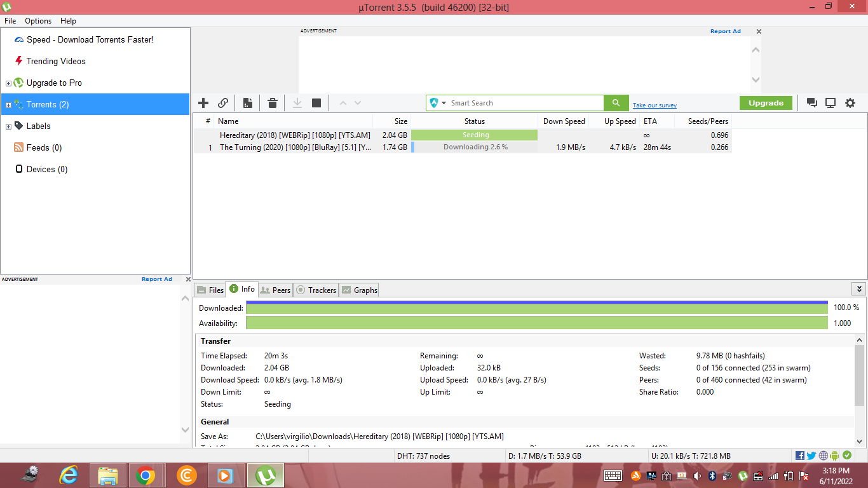Switch to the Peers tab
The width and height of the screenshot is (868, 488).
coord(275,290)
